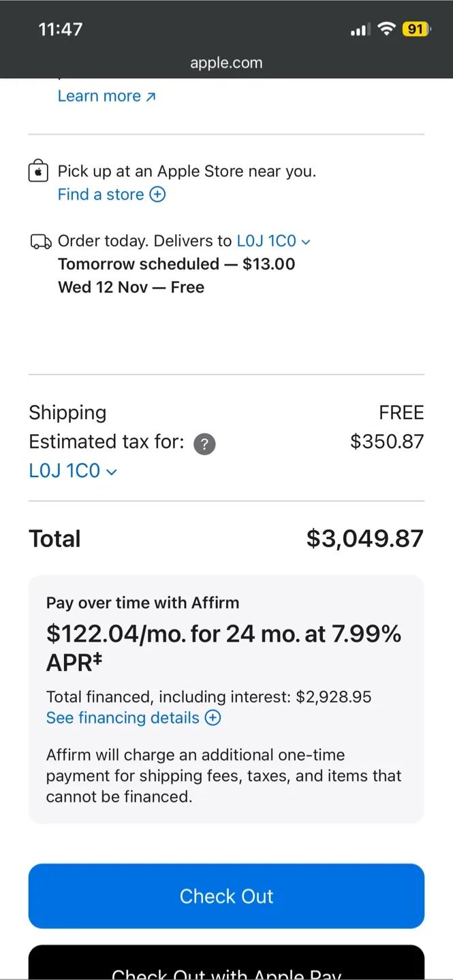Open the estimated tax help question mark
The width and height of the screenshot is (453, 980).
click(x=204, y=444)
